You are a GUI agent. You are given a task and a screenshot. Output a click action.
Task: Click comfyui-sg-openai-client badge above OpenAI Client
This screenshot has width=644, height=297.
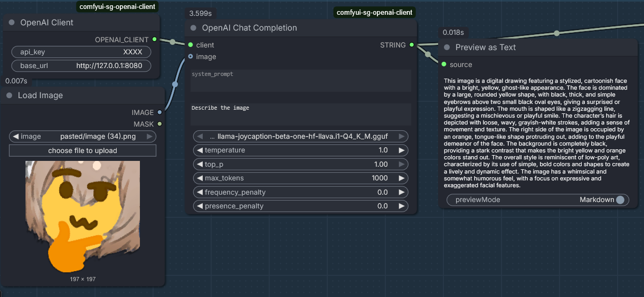(117, 7)
